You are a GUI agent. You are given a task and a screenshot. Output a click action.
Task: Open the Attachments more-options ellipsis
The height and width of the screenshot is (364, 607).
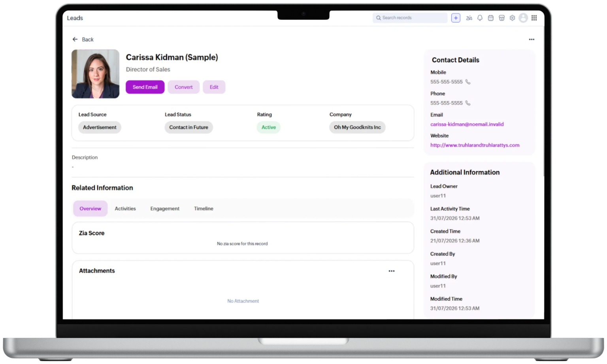(391, 271)
